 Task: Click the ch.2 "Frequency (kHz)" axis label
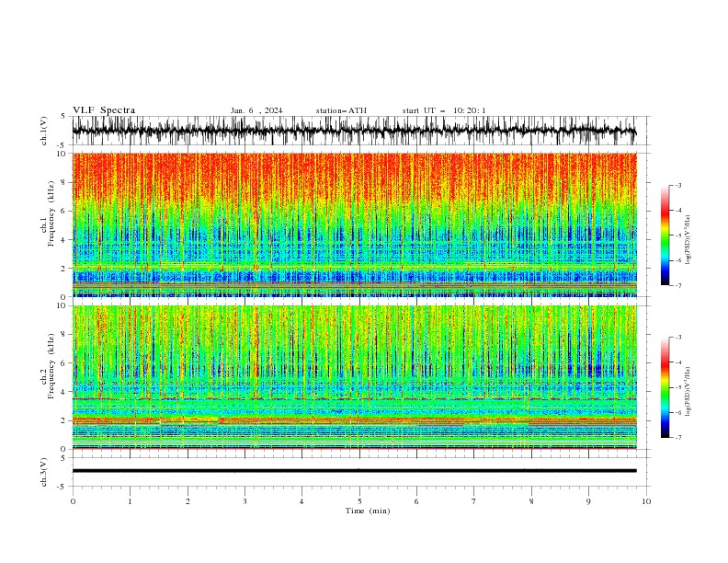coord(52,366)
